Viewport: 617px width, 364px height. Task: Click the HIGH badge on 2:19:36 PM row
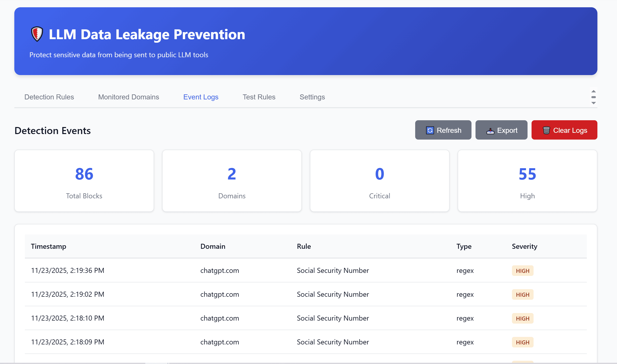click(x=523, y=271)
